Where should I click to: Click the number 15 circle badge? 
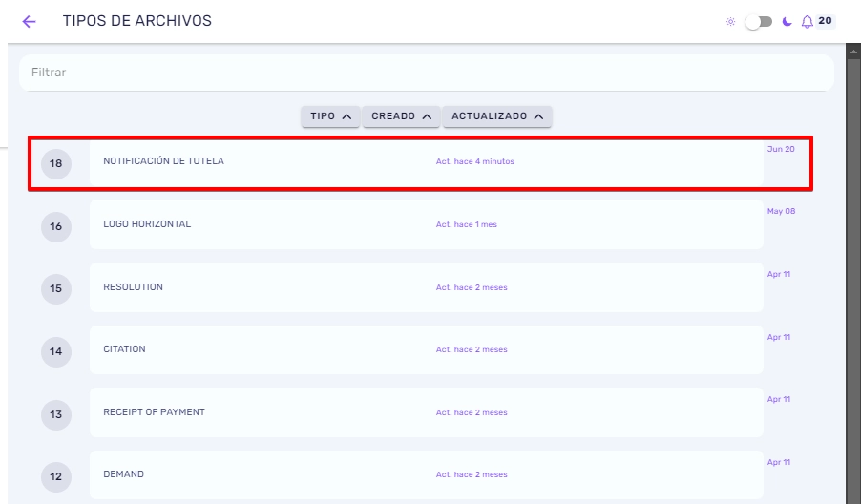click(x=56, y=289)
